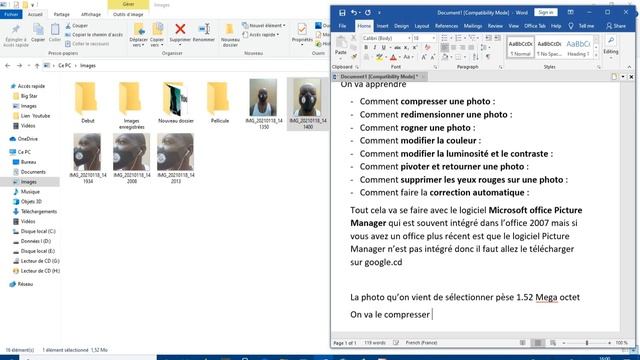This screenshot has height=360, width=640.
Task: Click the Format Painter brush in Word
Action: 354,56
